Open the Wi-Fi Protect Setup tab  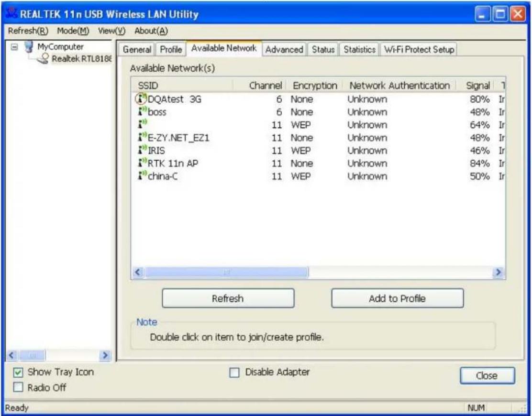pos(419,50)
